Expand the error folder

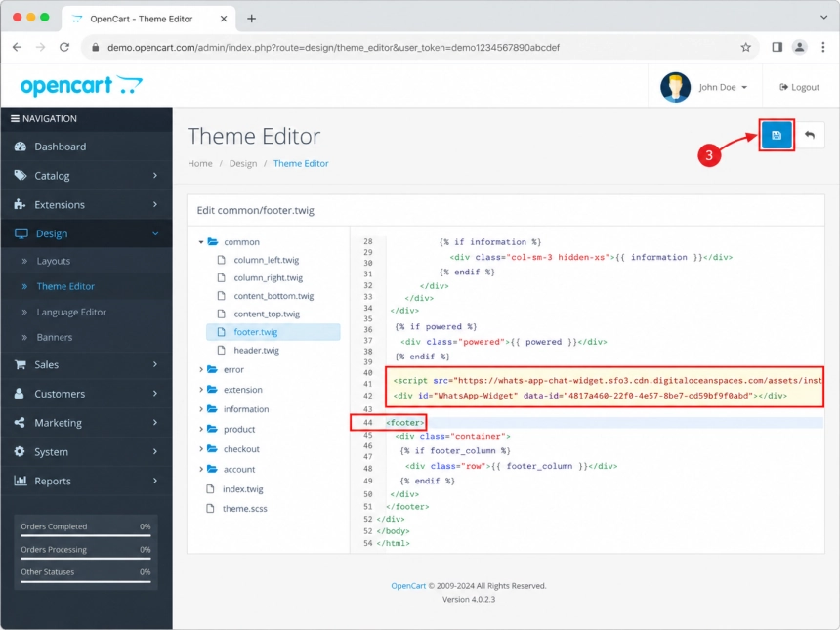[201, 369]
